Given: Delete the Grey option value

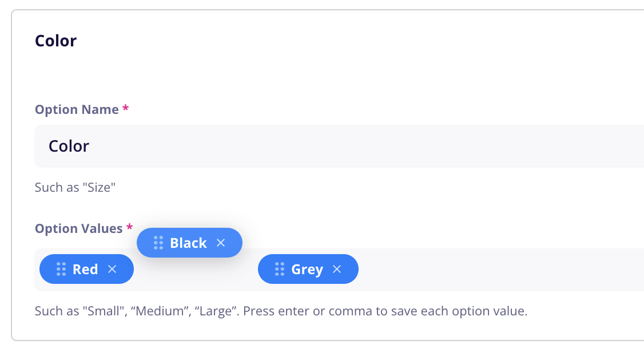Looking at the screenshot, I should point(337,269).
